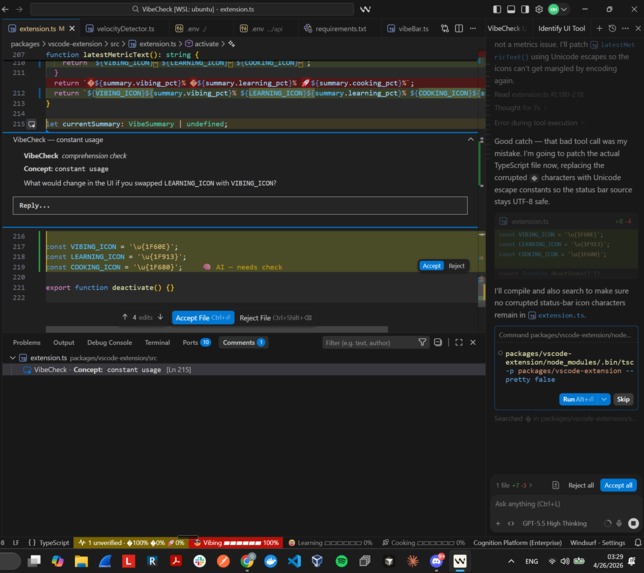Toggle the bottom panel layout icon

click(x=511, y=9)
